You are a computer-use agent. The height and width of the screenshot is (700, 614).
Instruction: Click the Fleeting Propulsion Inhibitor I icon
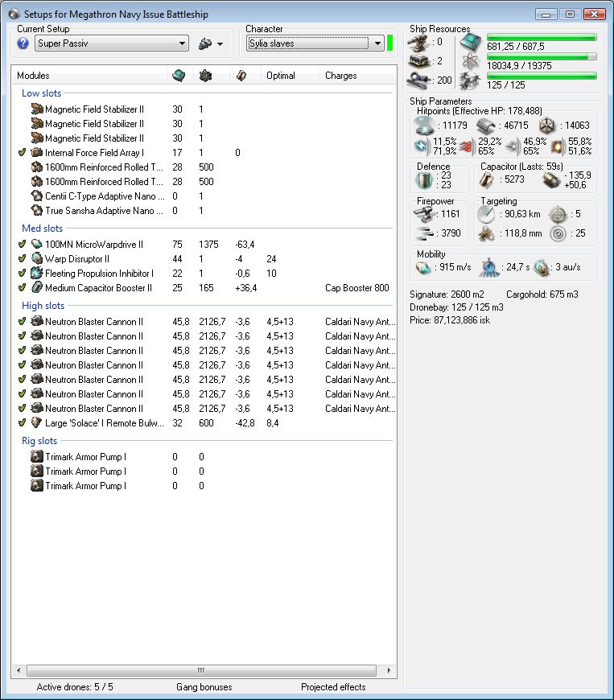coord(37,273)
